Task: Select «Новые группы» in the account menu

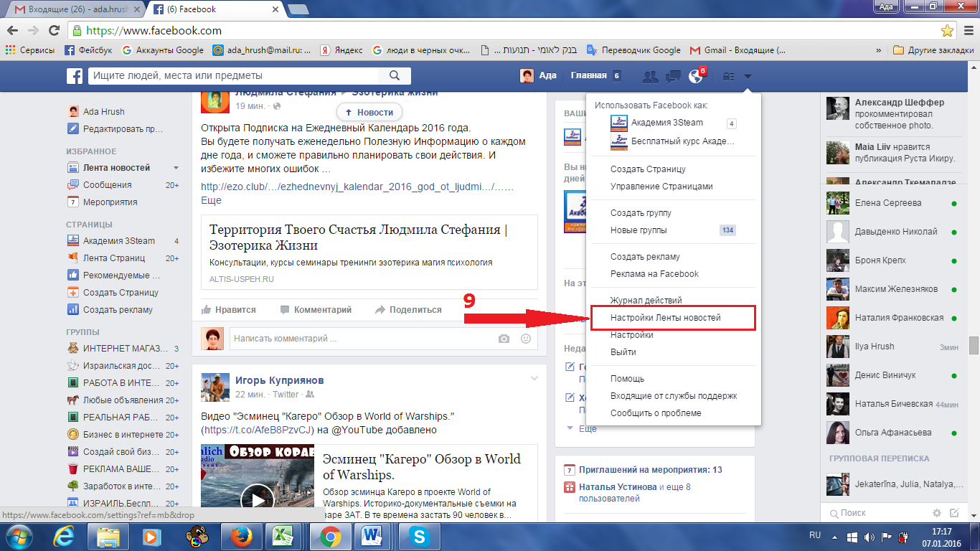Action: [639, 230]
